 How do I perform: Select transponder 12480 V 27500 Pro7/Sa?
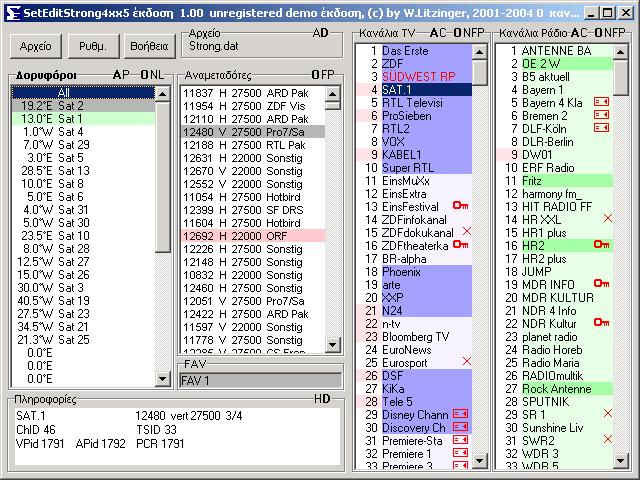253,132
